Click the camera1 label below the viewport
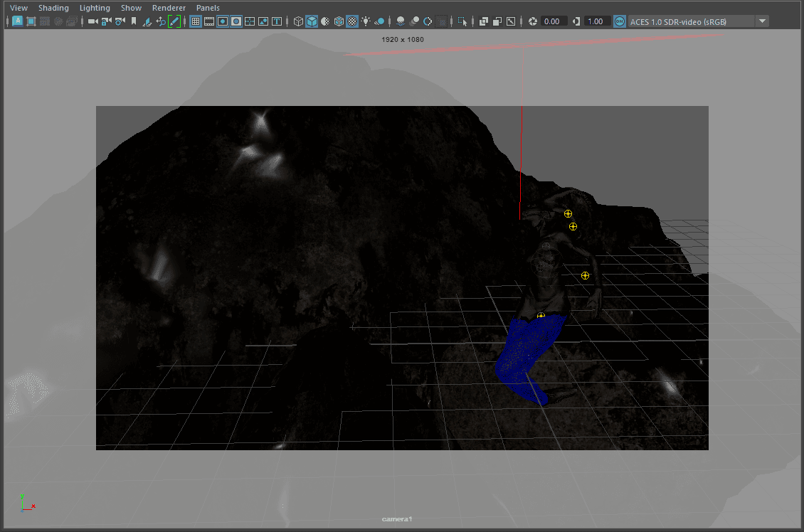This screenshot has height=532, width=804. 397,519
